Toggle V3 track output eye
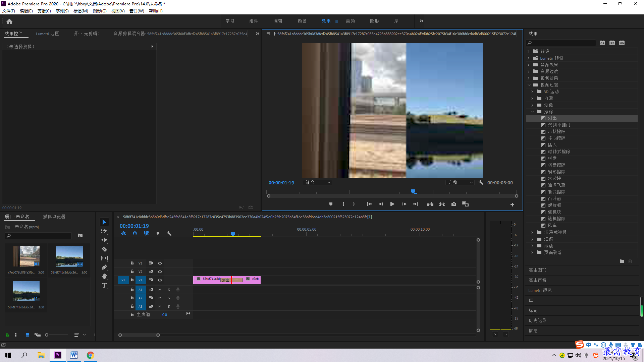Image resolution: width=644 pixels, height=362 pixels. coord(160,263)
